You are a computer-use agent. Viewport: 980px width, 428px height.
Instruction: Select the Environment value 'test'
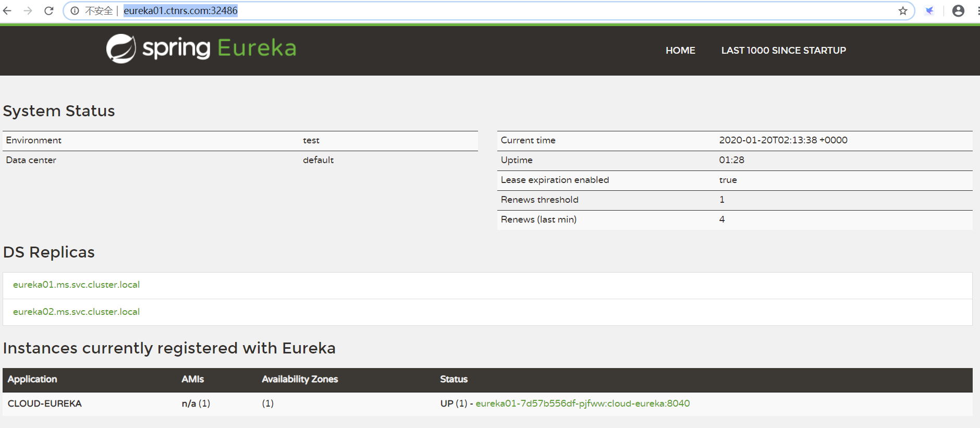pyautogui.click(x=311, y=140)
